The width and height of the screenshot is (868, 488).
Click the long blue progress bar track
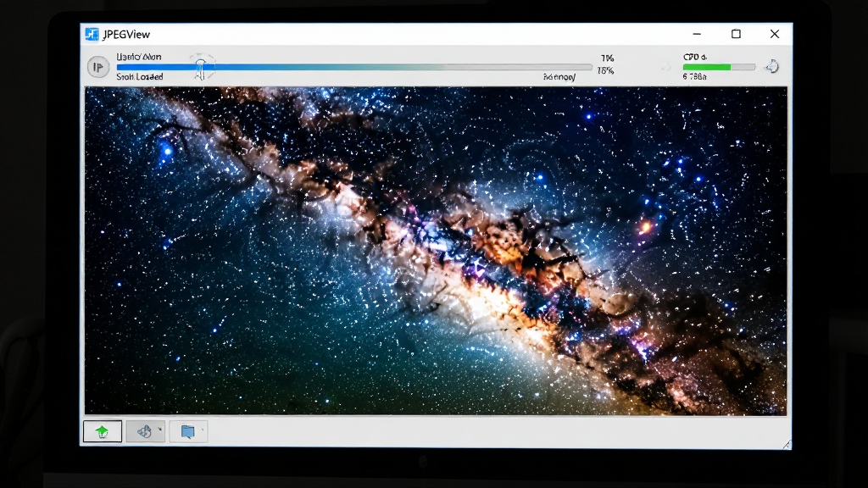tap(354, 67)
